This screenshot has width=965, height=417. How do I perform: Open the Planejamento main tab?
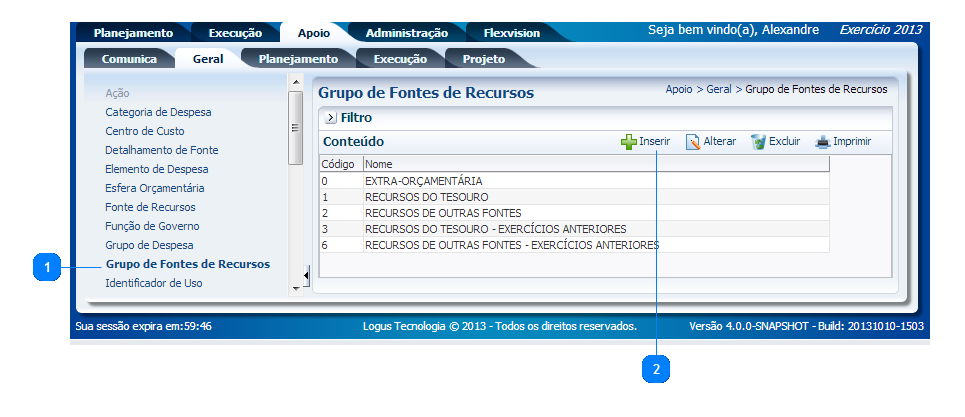pyautogui.click(x=133, y=33)
